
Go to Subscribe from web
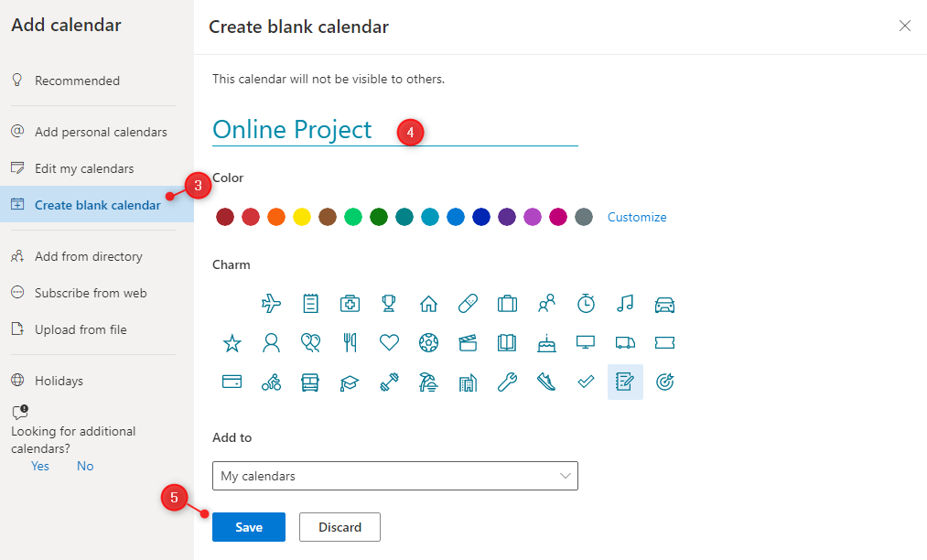tap(91, 293)
